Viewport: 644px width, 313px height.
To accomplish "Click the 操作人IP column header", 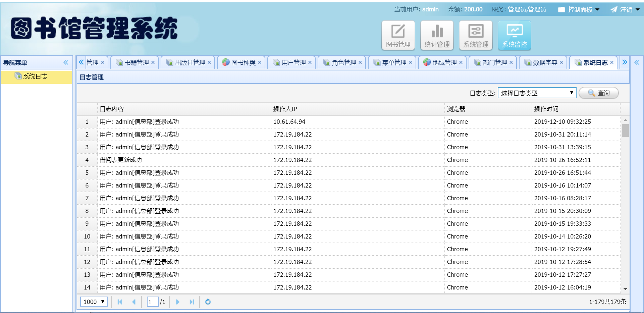I will 358,109.
